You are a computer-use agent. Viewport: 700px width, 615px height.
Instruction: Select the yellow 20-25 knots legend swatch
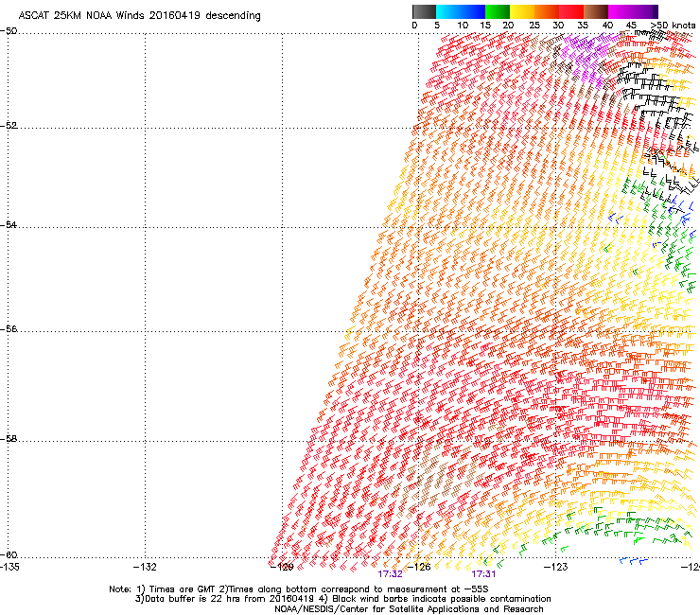tap(522, 11)
